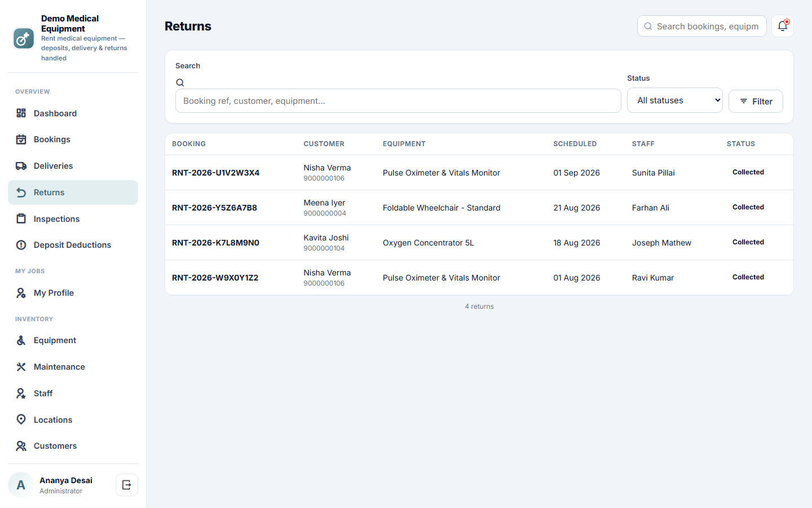The image size is (812, 508).
Task: Open the notifications bell
Action: (x=783, y=26)
